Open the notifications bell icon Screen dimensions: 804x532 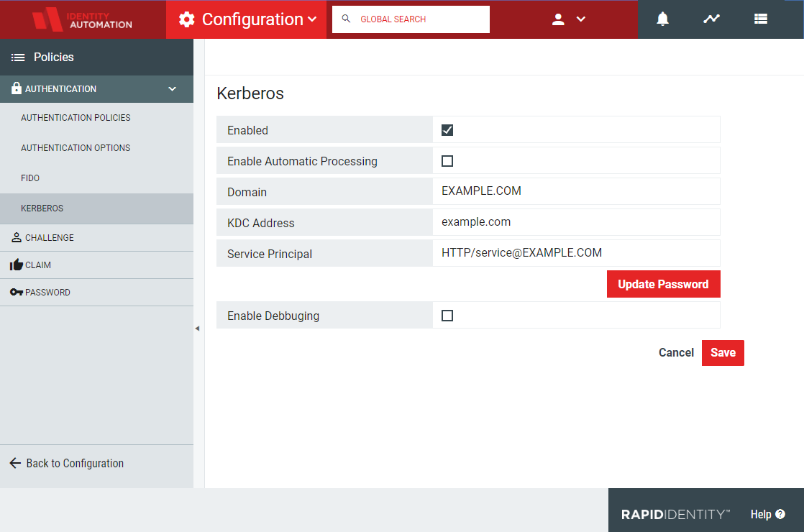tap(662, 19)
